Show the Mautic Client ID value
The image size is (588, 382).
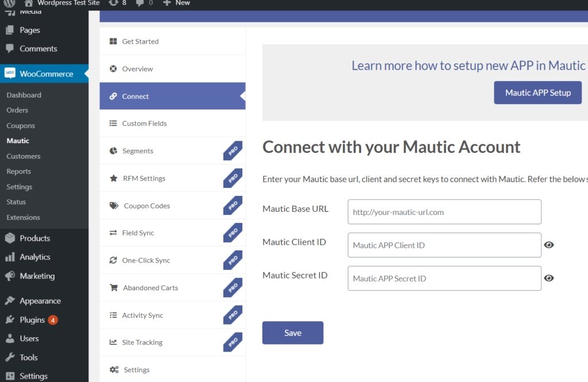(x=549, y=245)
